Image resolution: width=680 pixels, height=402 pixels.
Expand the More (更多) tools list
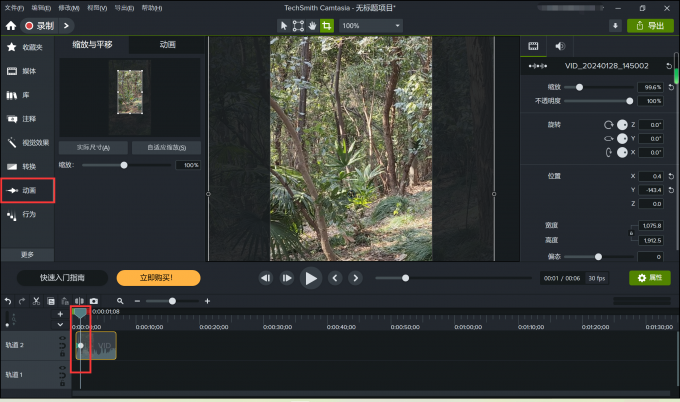pos(26,254)
